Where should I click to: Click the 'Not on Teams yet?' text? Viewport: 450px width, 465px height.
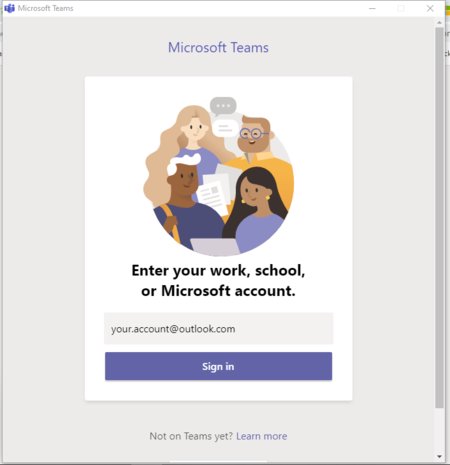pyautogui.click(x=191, y=436)
